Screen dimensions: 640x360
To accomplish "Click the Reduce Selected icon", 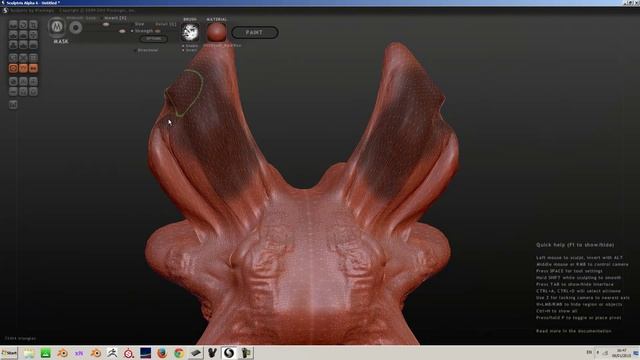I will (23, 58).
